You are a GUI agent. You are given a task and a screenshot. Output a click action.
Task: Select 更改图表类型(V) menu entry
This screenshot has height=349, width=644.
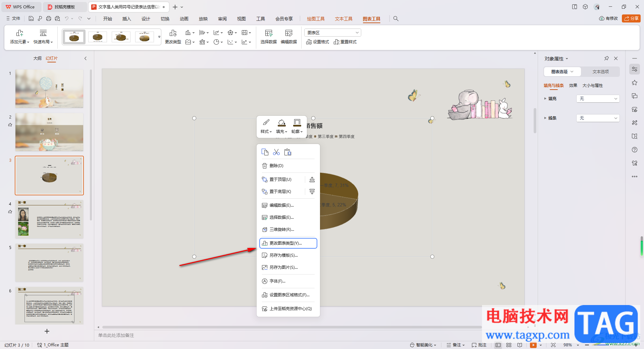click(x=288, y=243)
